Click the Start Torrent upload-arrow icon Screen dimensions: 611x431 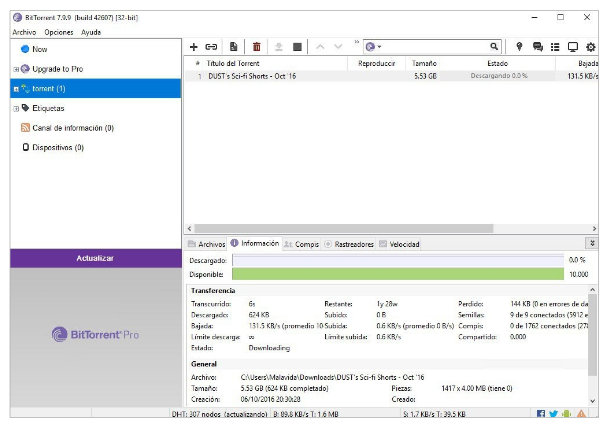click(279, 47)
